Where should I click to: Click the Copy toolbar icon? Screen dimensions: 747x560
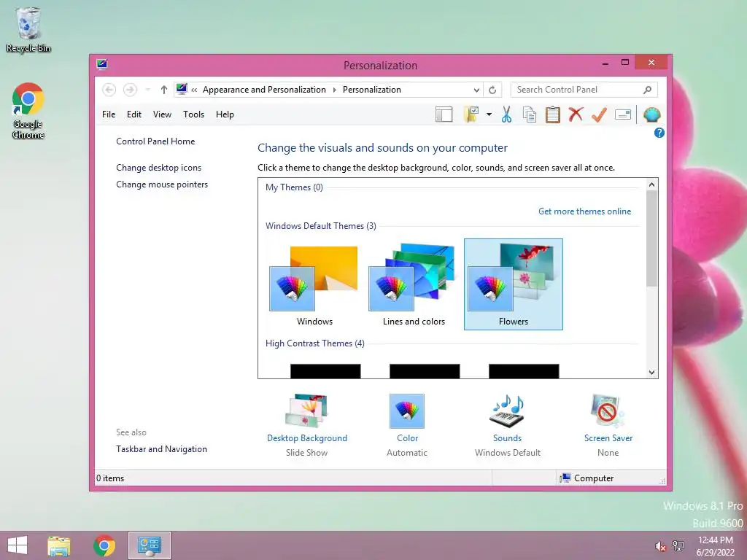coord(530,114)
